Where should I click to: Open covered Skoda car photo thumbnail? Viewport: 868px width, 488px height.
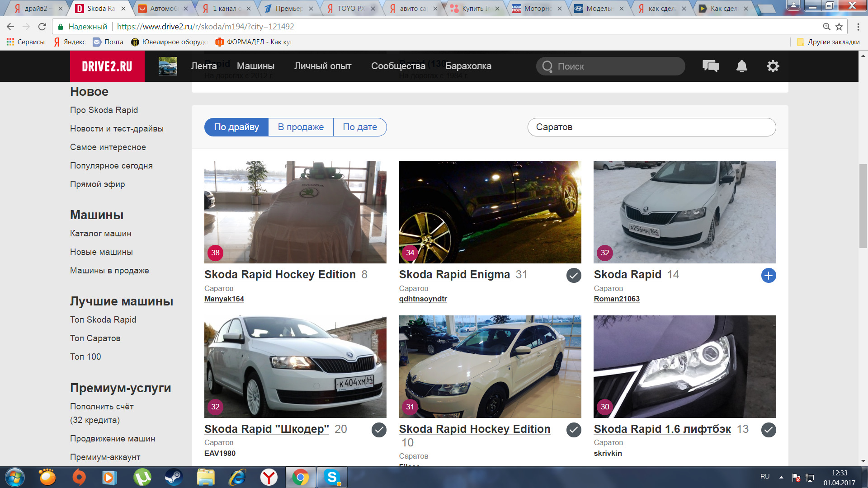click(295, 212)
